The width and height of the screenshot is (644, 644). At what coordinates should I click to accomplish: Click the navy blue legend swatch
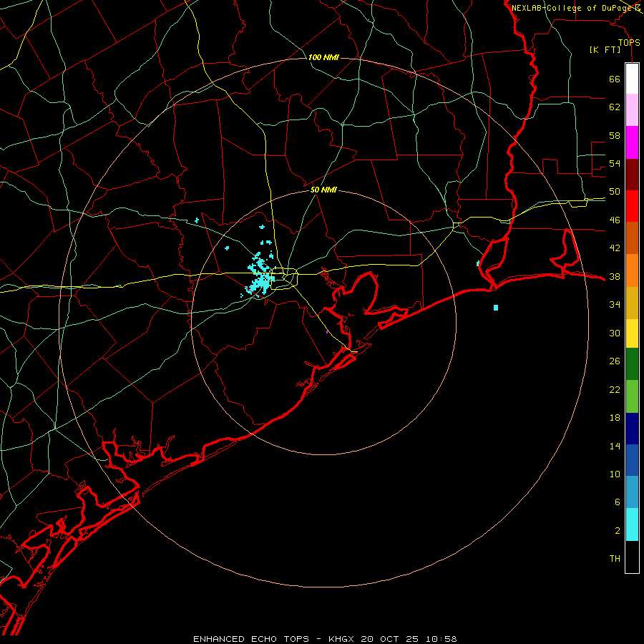pyautogui.click(x=632, y=429)
